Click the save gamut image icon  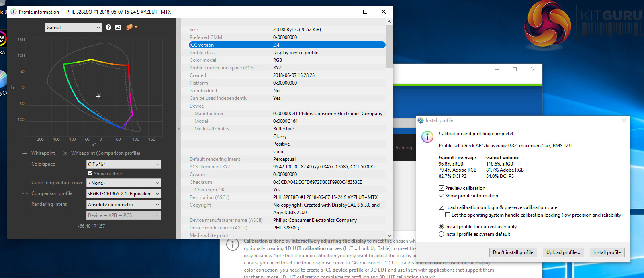click(118, 27)
